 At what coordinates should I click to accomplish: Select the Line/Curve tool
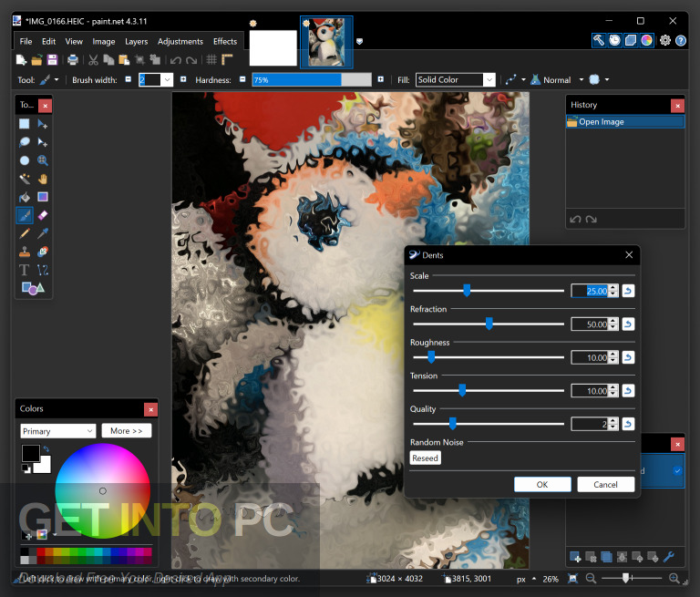click(43, 270)
